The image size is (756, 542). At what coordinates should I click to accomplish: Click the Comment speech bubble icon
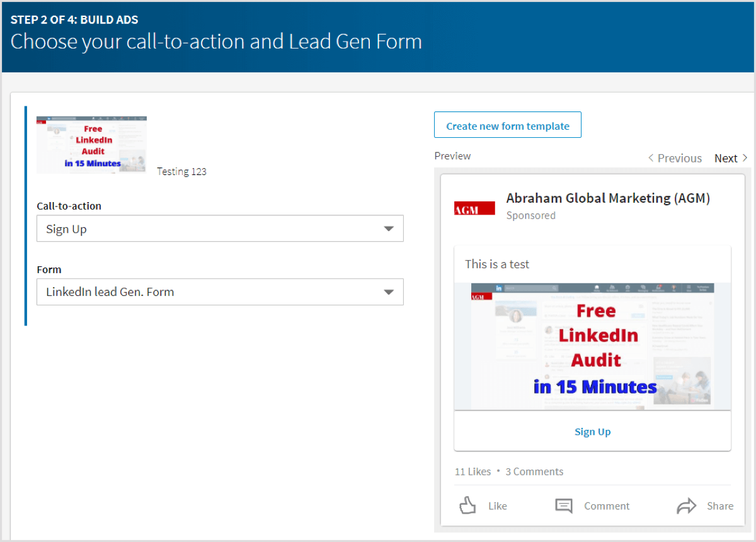pos(564,505)
